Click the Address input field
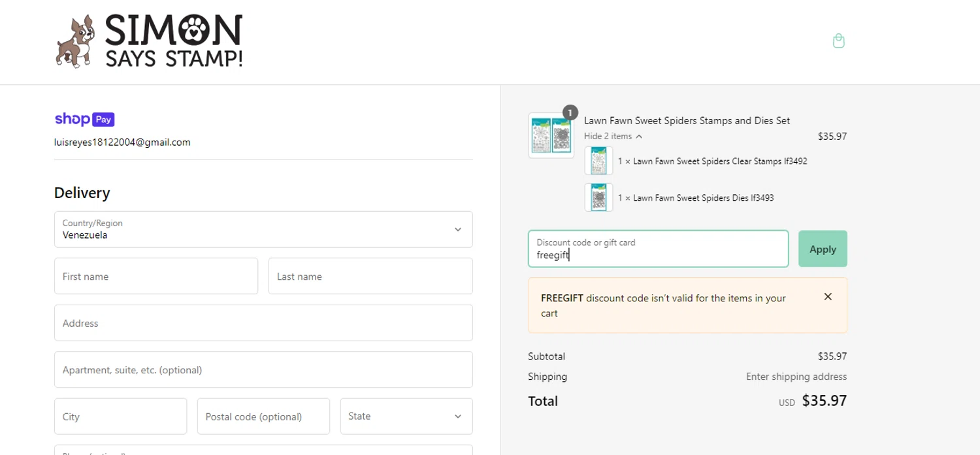Viewport: 980px width, 455px height. click(263, 323)
